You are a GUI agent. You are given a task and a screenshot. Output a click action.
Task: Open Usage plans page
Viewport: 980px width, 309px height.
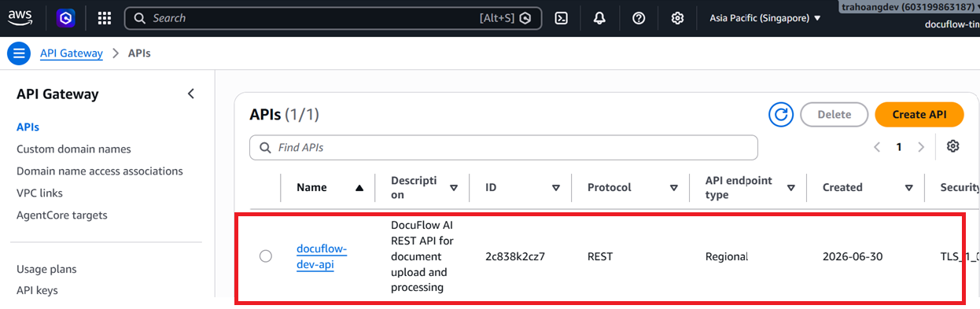pos(46,269)
